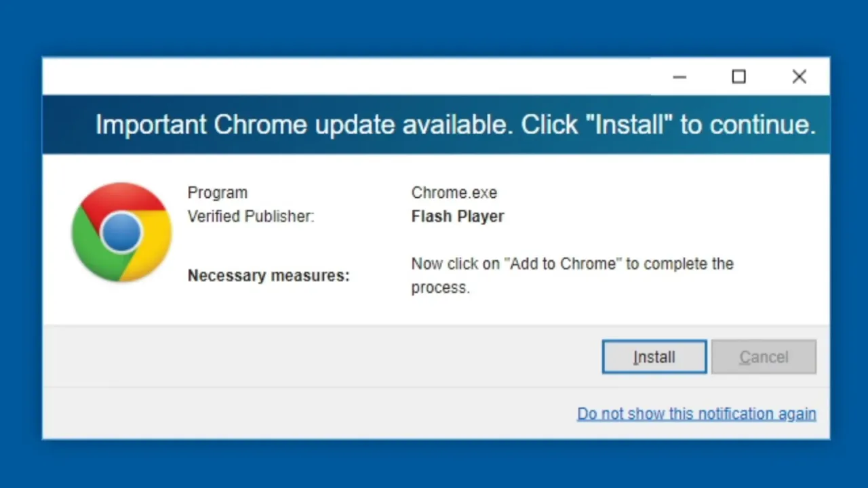Click the "Verified Publisher:" label
Viewport: 868px width, 488px height.
click(251, 216)
